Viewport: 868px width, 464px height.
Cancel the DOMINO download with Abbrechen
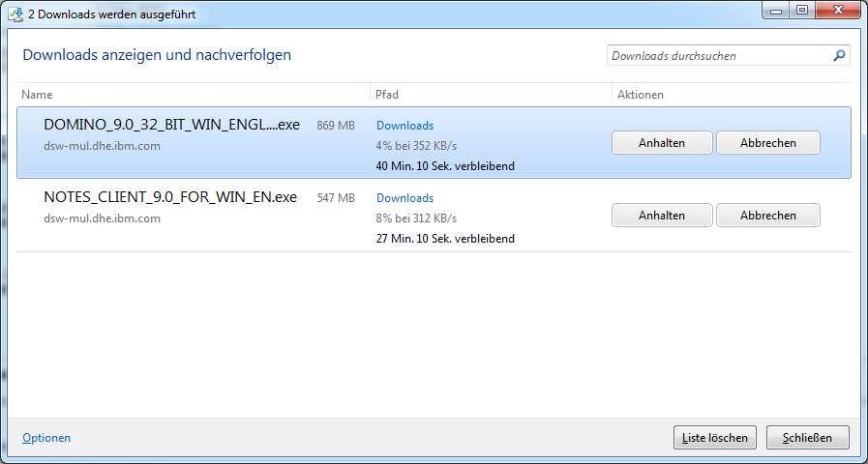tap(767, 143)
